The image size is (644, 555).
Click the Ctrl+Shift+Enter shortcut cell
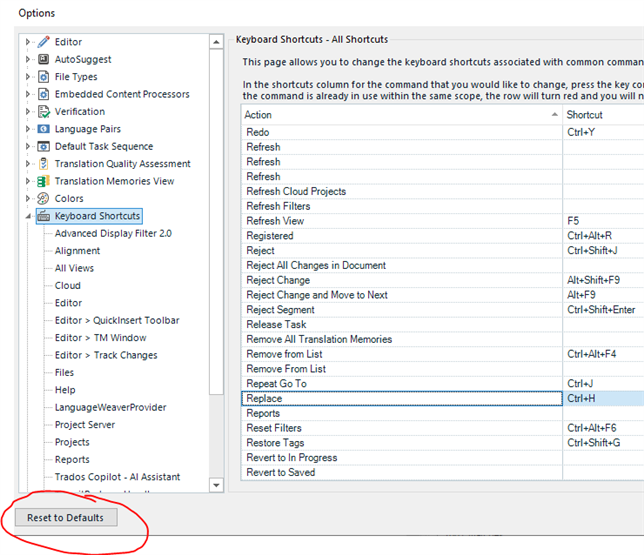click(603, 310)
